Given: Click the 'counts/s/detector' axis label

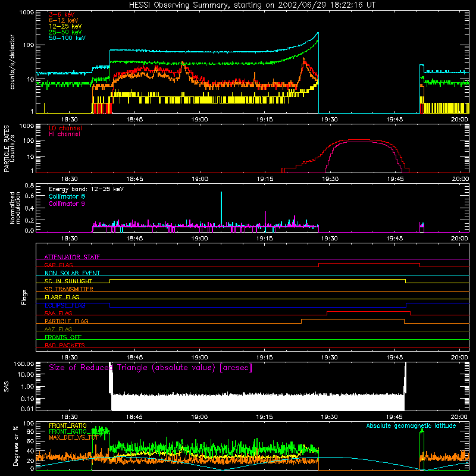Looking at the screenshot, I should (12, 62).
